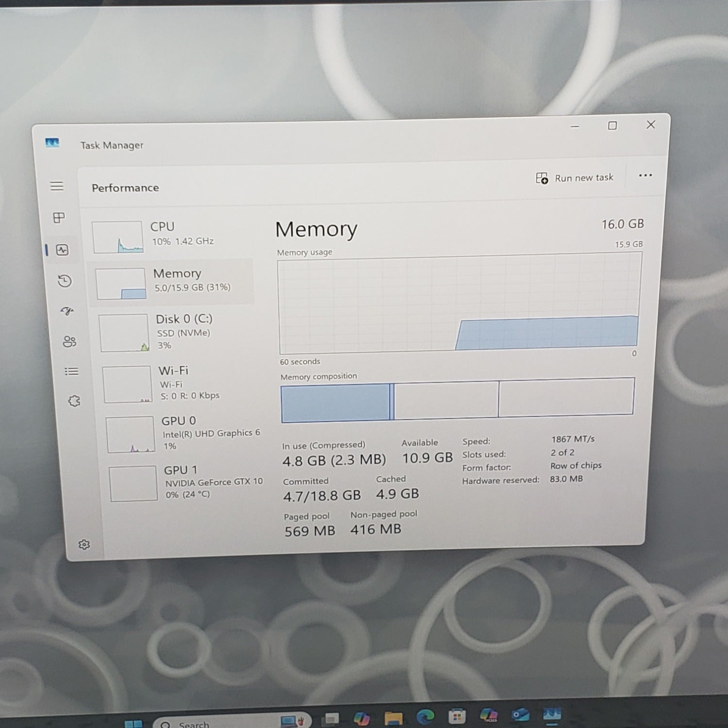Open the three-dot more options menu

645,176
